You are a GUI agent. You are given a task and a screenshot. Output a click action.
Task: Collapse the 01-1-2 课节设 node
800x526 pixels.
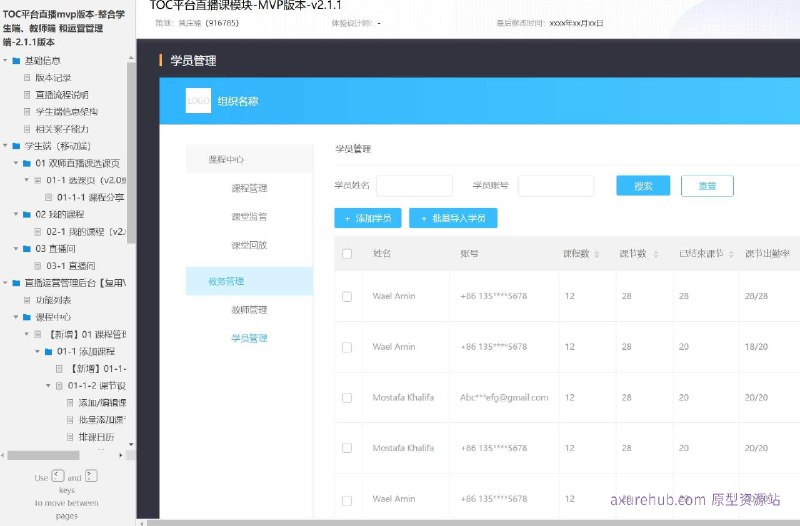click(x=48, y=386)
